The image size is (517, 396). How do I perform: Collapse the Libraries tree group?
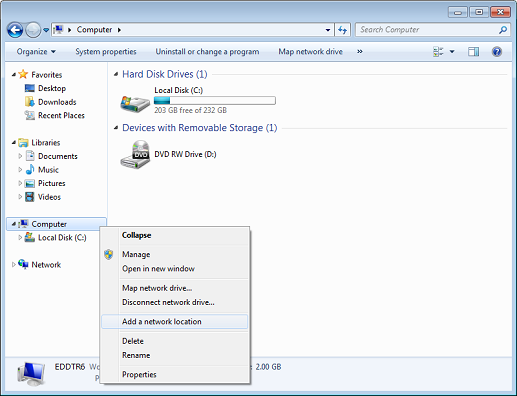[14, 143]
